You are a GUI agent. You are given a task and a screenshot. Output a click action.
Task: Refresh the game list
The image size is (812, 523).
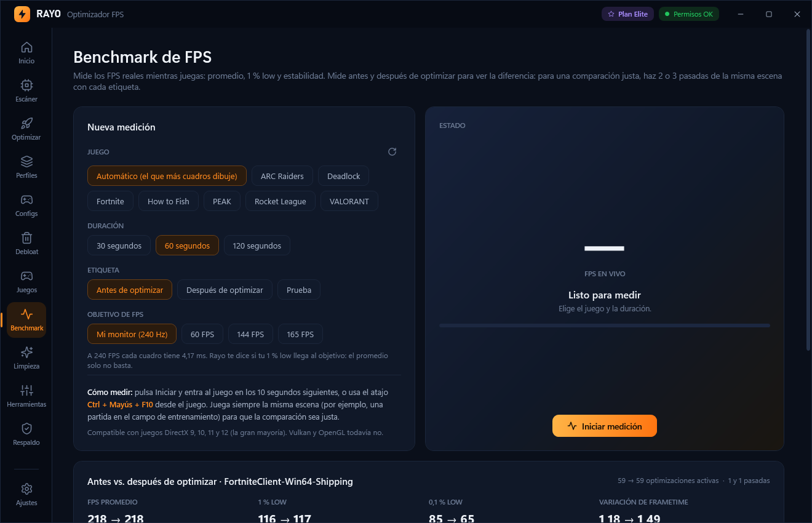tap(392, 152)
